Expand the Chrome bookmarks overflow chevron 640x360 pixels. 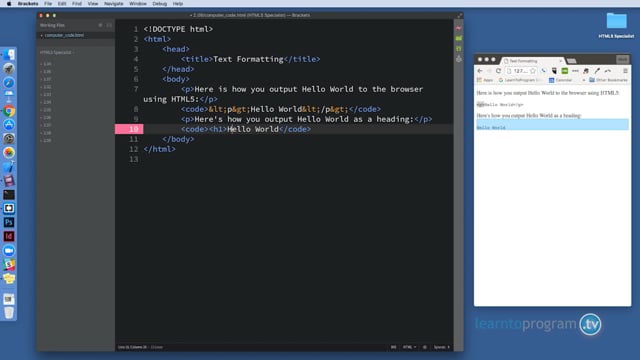click(583, 80)
